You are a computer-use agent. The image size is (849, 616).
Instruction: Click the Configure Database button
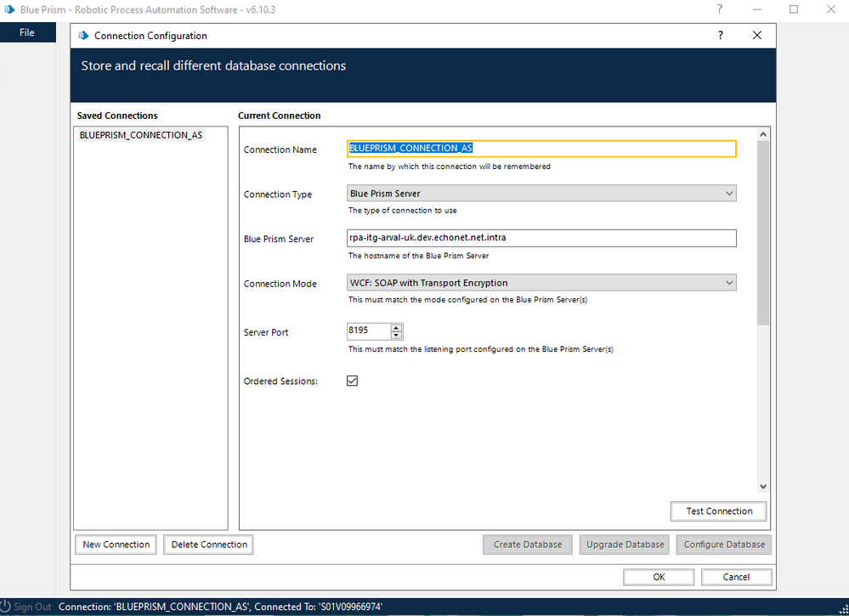click(x=724, y=545)
